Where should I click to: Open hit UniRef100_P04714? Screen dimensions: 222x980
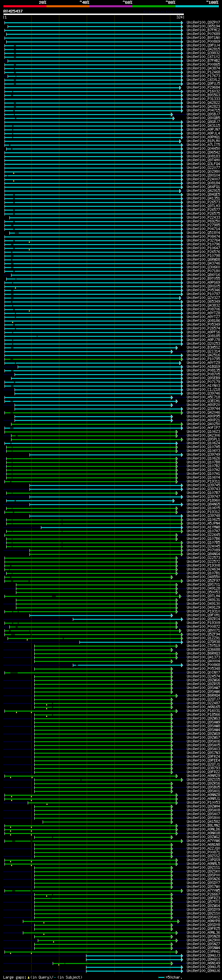pos(203,229)
